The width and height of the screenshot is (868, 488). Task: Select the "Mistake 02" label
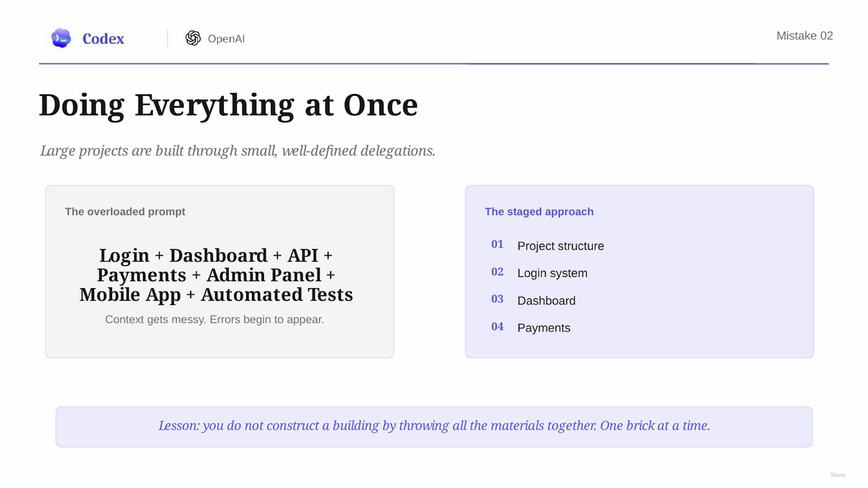pos(805,36)
